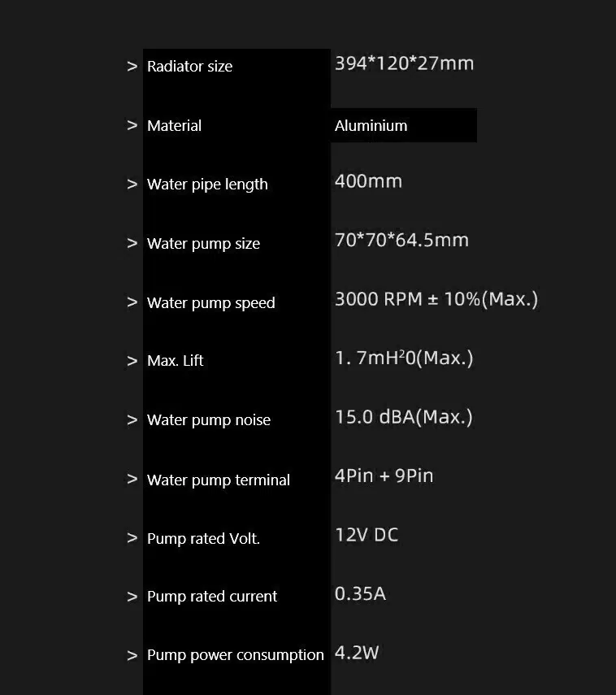Image resolution: width=616 pixels, height=695 pixels.
Task: Click the chevron next to Max. Lift
Action: point(132,361)
